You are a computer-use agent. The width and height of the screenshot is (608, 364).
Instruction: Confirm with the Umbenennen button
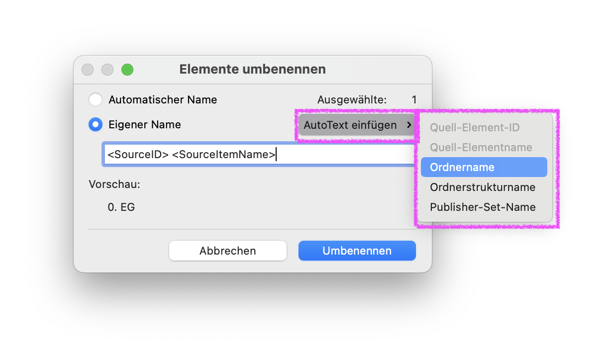pos(357,251)
